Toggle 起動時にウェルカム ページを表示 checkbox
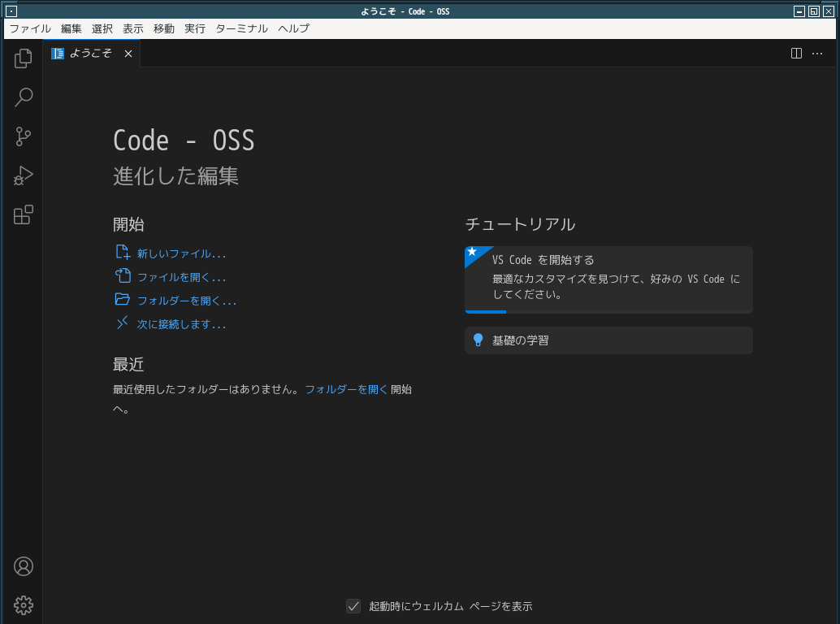The width and height of the screenshot is (840, 624). pos(353,606)
